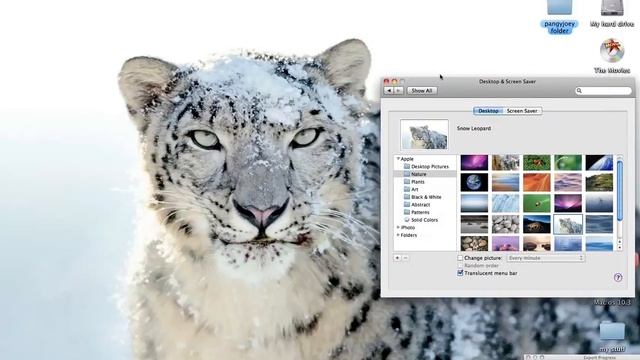Uncheck the Translucent menu bar option
The height and width of the screenshot is (360, 640).
click(460, 273)
